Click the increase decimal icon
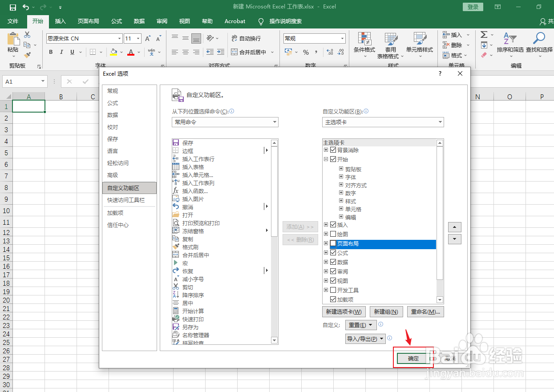The image size is (554, 392). pyautogui.click(x=330, y=52)
